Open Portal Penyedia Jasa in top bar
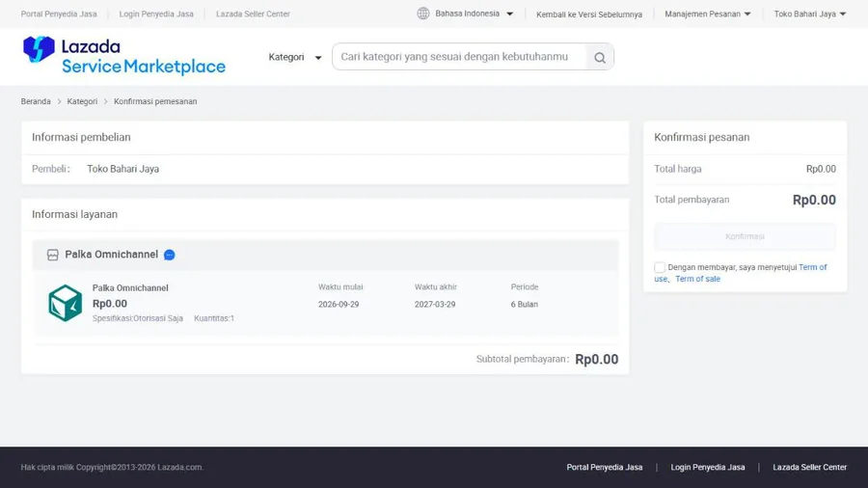 tap(59, 14)
